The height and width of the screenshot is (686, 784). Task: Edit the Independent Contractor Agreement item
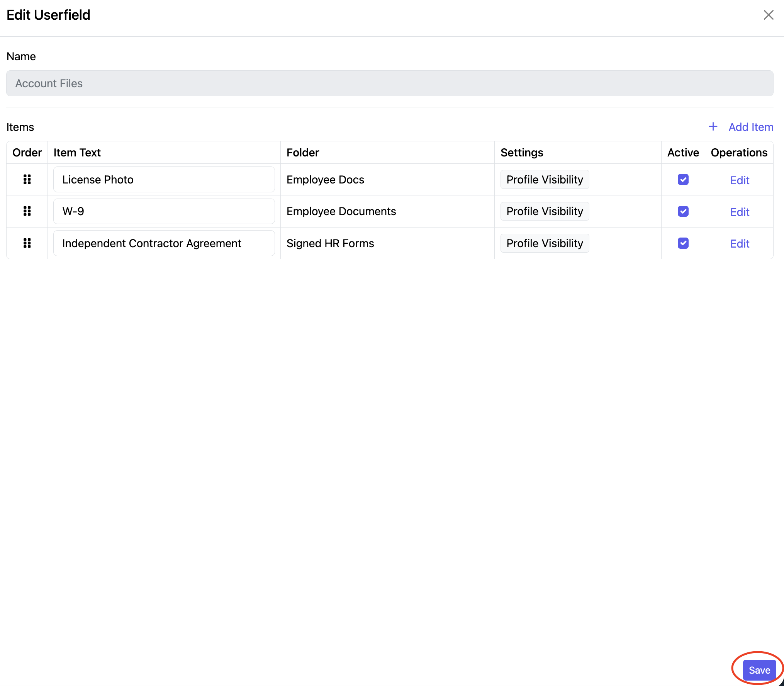(x=739, y=244)
